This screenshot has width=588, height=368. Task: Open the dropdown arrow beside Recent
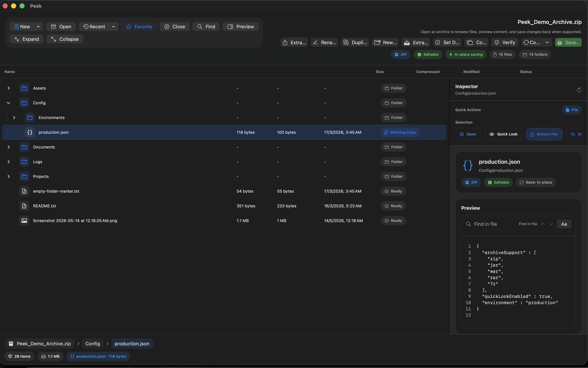(113, 27)
